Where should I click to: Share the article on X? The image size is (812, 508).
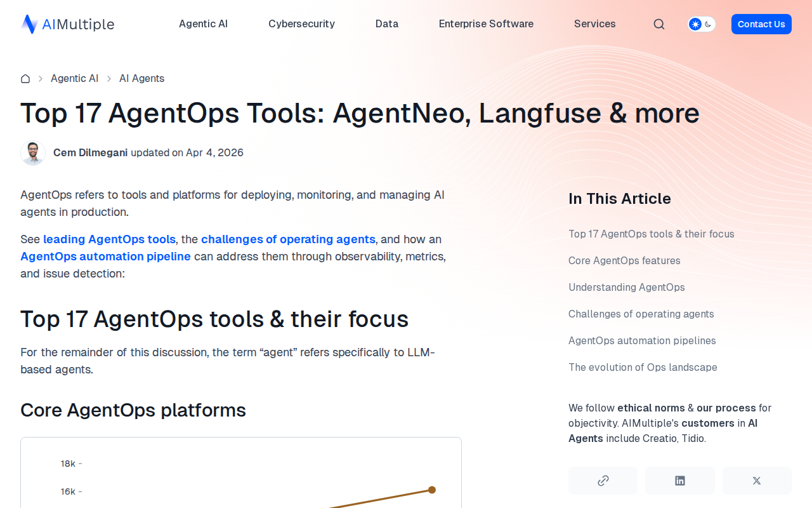point(757,481)
